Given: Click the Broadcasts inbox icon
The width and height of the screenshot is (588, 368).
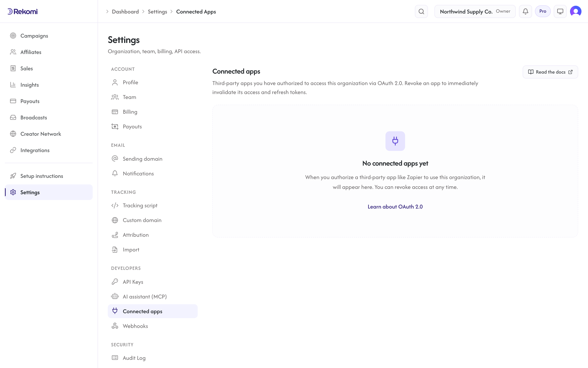Looking at the screenshot, I should [13, 117].
